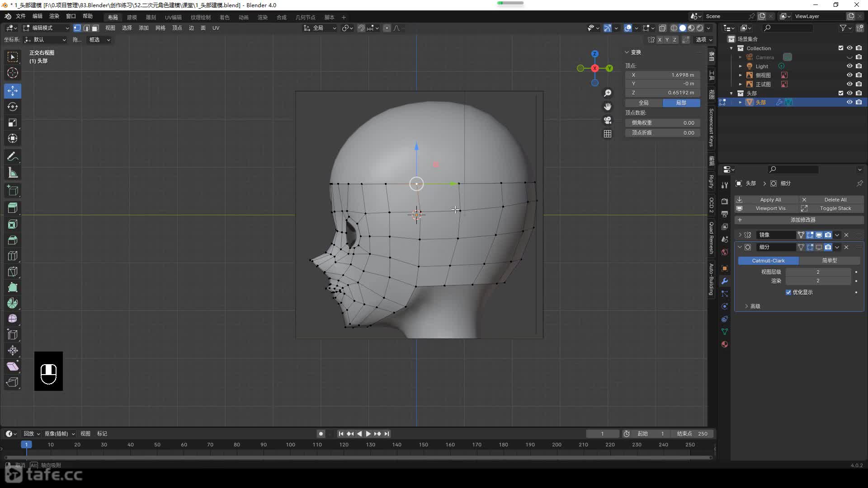Select the Edge Slide tool
The width and height of the screenshot is (868, 488).
pos(13,335)
